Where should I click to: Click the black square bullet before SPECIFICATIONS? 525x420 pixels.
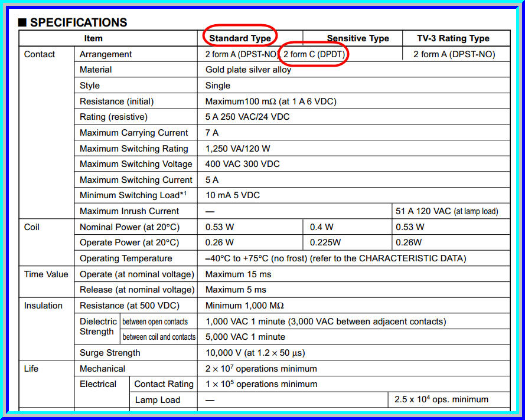coord(22,23)
